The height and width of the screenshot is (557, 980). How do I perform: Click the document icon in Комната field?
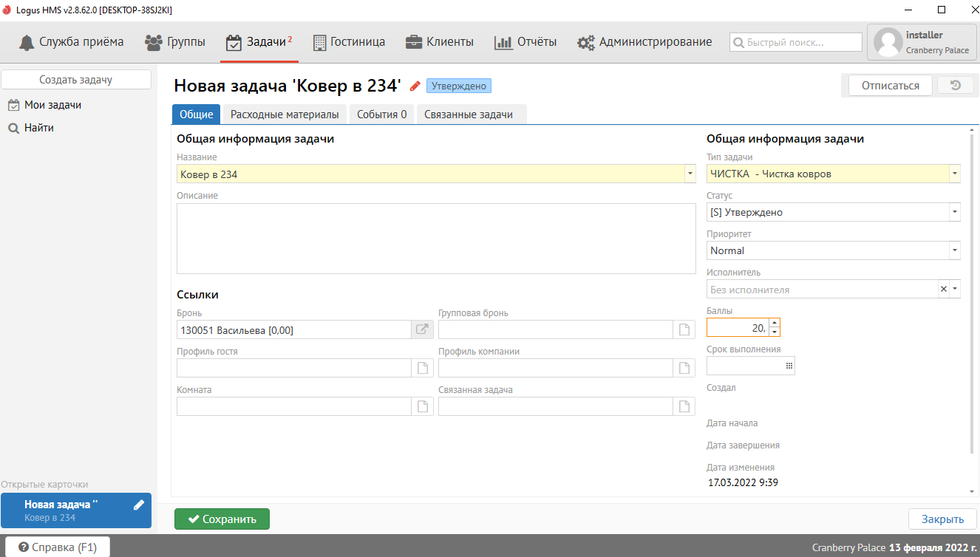click(423, 406)
